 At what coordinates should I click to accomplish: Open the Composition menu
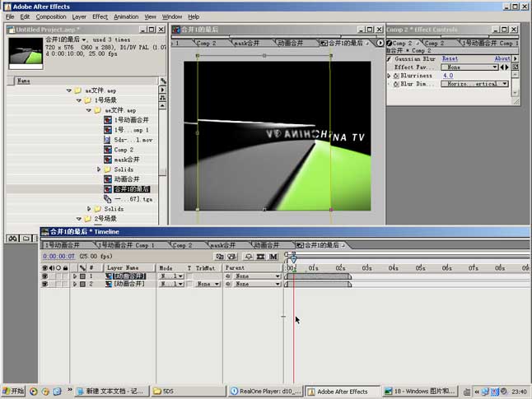click(x=51, y=16)
